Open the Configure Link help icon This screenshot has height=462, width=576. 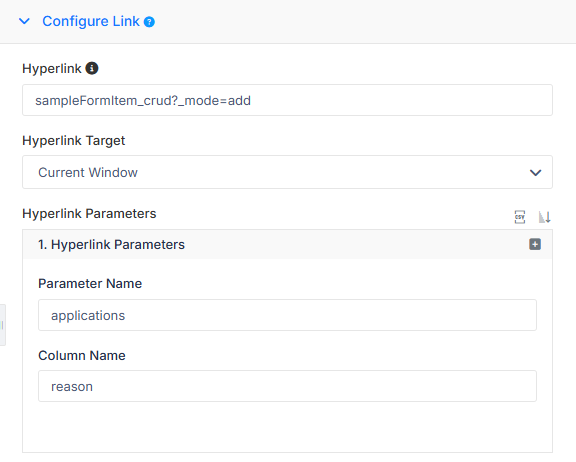click(149, 22)
